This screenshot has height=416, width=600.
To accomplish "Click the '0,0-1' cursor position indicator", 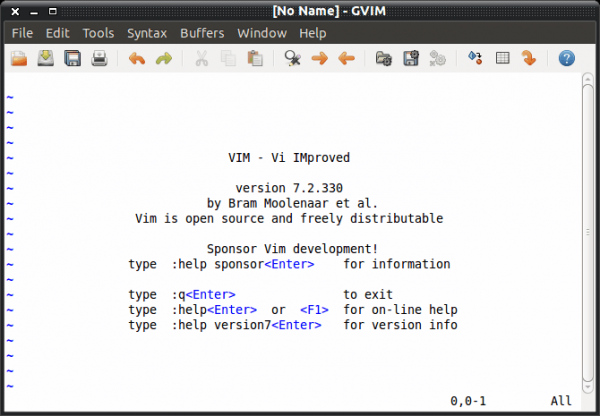I will (468, 401).
